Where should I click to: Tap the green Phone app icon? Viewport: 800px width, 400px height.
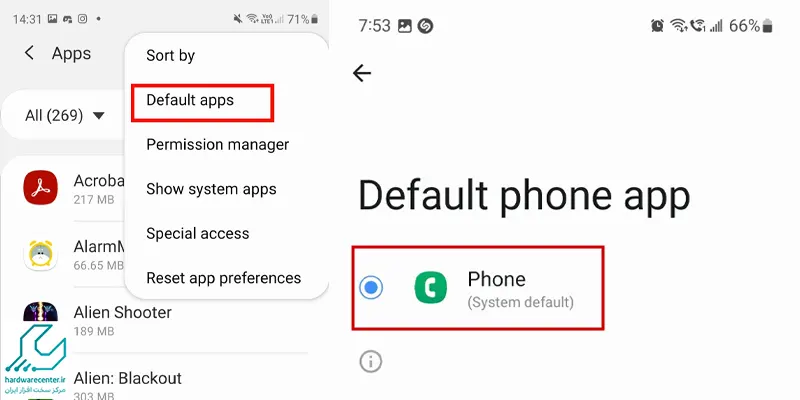click(x=431, y=287)
